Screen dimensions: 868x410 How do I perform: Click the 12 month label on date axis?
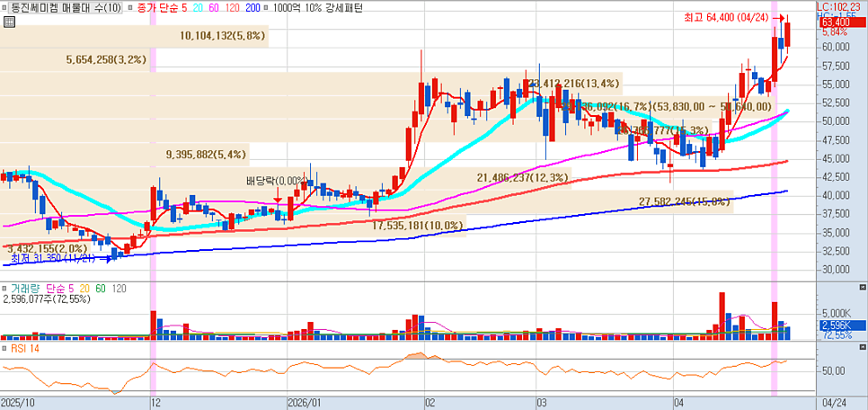click(158, 403)
